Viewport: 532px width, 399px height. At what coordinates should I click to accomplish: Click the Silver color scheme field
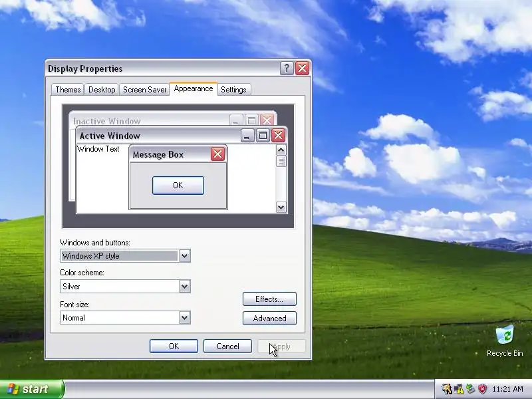pyautogui.click(x=125, y=287)
